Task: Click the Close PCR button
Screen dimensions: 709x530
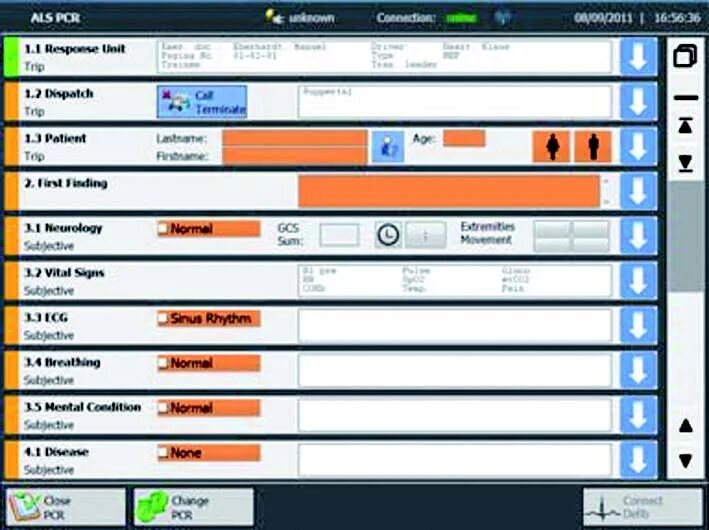Action: pyautogui.click(x=66, y=507)
